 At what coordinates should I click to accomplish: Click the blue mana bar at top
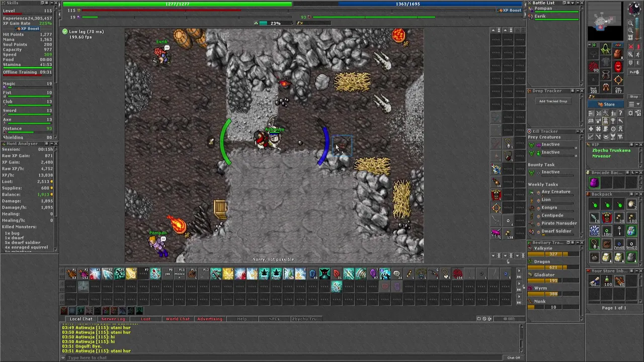(408, 4)
